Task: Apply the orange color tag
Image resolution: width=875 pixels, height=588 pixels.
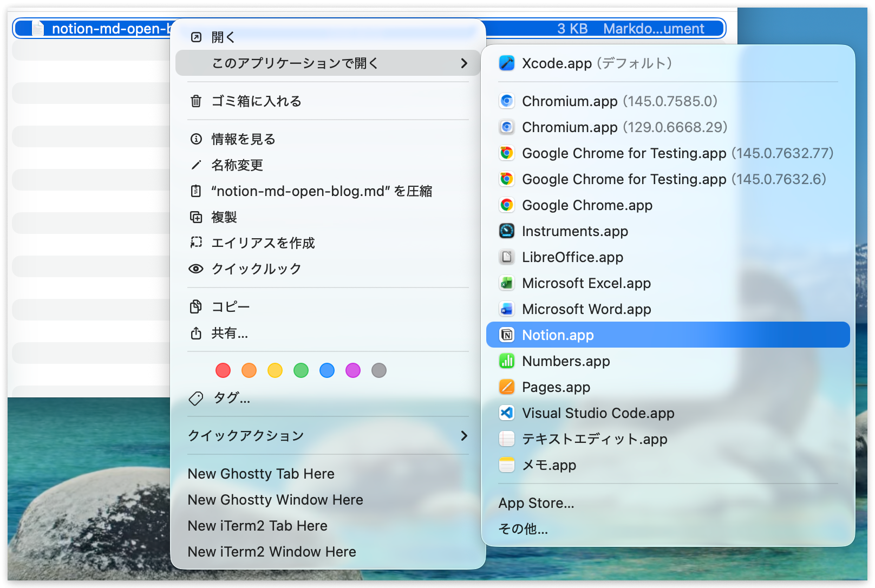Action: [249, 370]
